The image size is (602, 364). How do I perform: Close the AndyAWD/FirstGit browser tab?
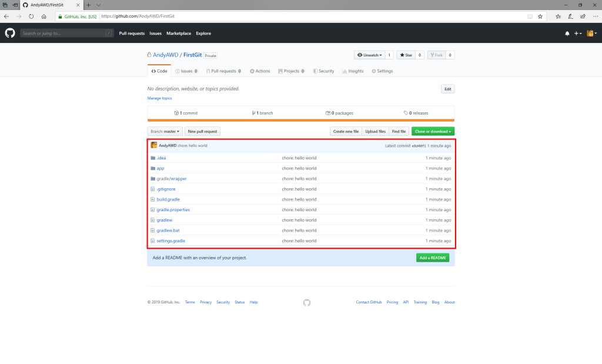tap(78, 5)
